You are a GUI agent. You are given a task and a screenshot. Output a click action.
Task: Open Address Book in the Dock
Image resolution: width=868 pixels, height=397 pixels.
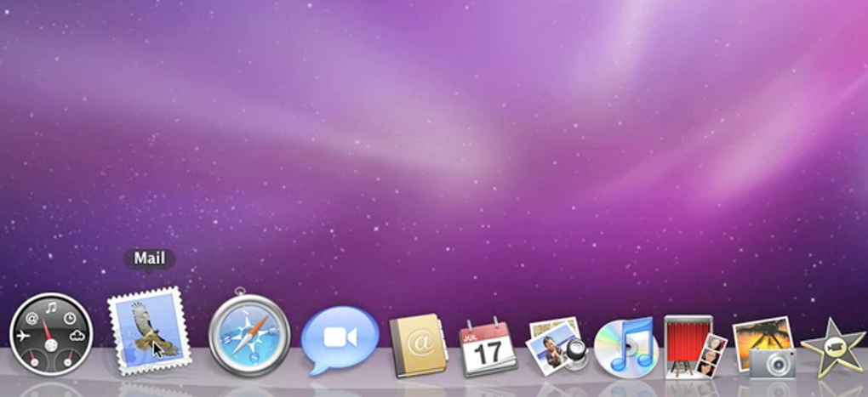click(x=418, y=345)
